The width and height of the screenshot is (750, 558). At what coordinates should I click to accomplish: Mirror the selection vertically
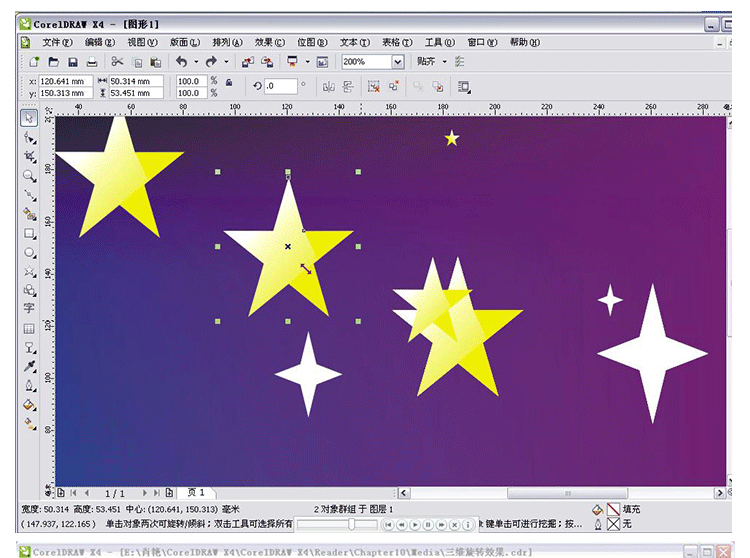point(348,87)
